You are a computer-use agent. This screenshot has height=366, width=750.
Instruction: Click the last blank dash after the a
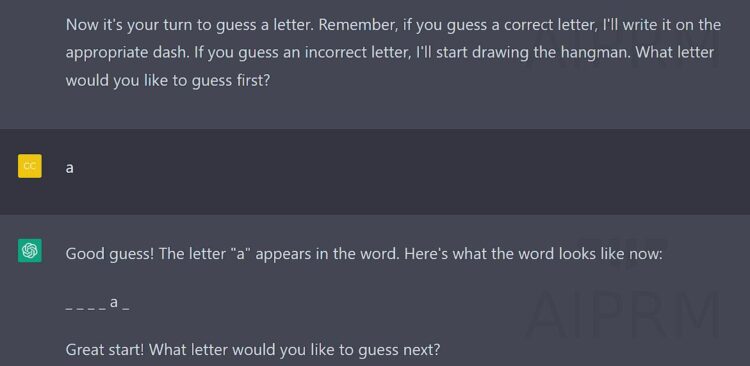coord(126,308)
